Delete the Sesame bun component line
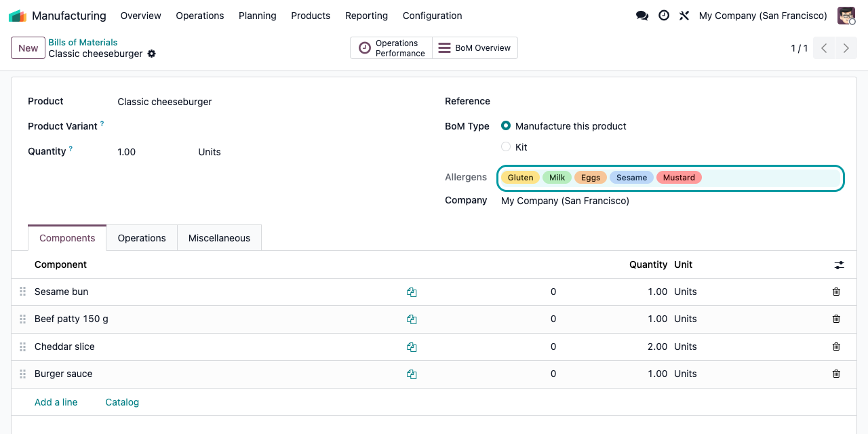This screenshot has width=868, height=434. (836, 292)
